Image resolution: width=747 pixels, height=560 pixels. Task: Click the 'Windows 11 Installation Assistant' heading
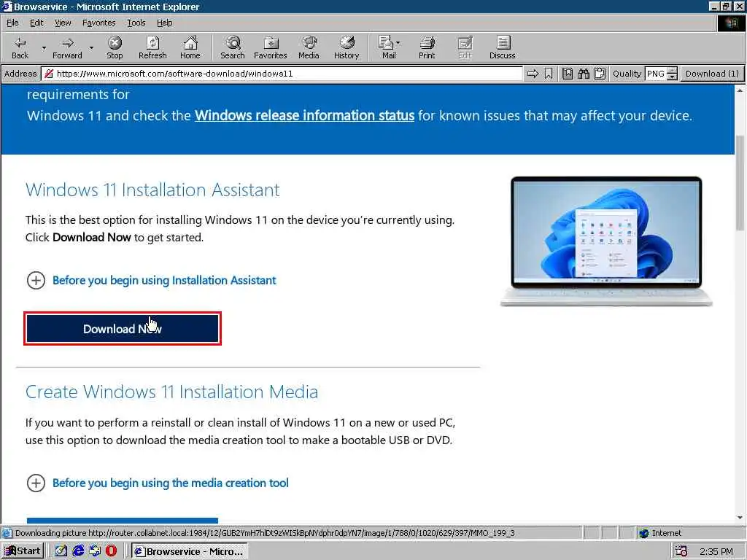152,190
